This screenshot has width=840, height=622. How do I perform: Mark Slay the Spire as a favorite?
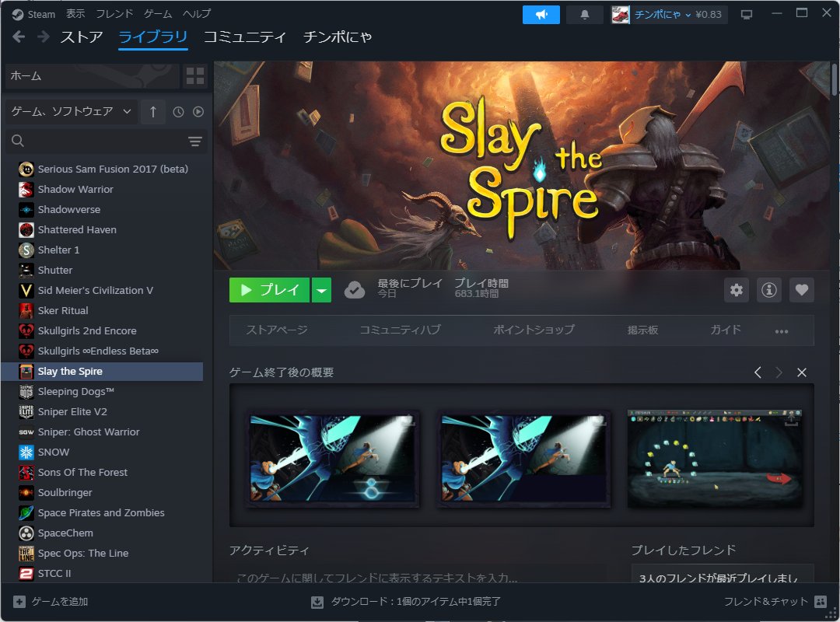pyautogui.click(x=802, y=289)
